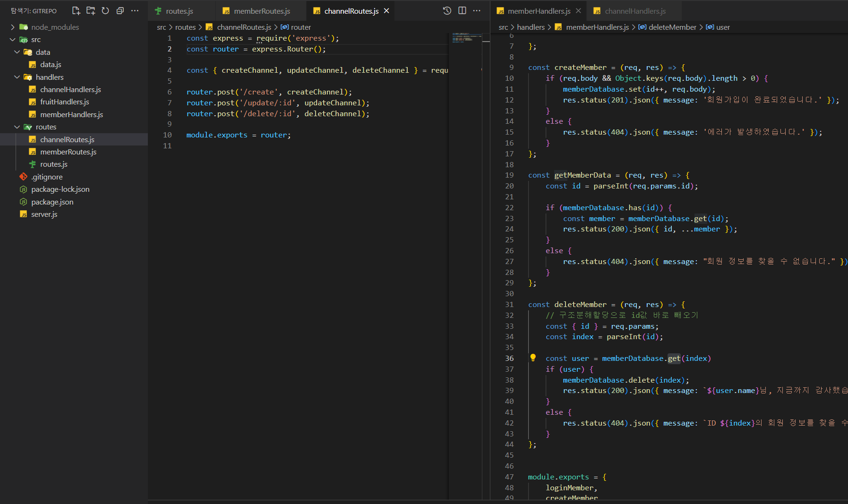Open the .gitignore file
The width and height of the screenshot is (848, 504).
[47, 177]
